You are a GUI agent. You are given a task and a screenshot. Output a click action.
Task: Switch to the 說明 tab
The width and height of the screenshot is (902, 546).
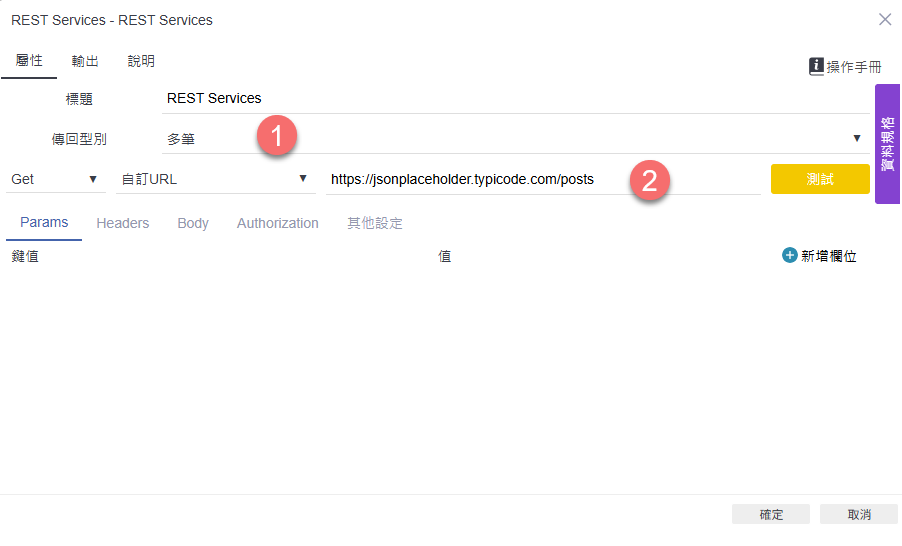click(141, 61)
